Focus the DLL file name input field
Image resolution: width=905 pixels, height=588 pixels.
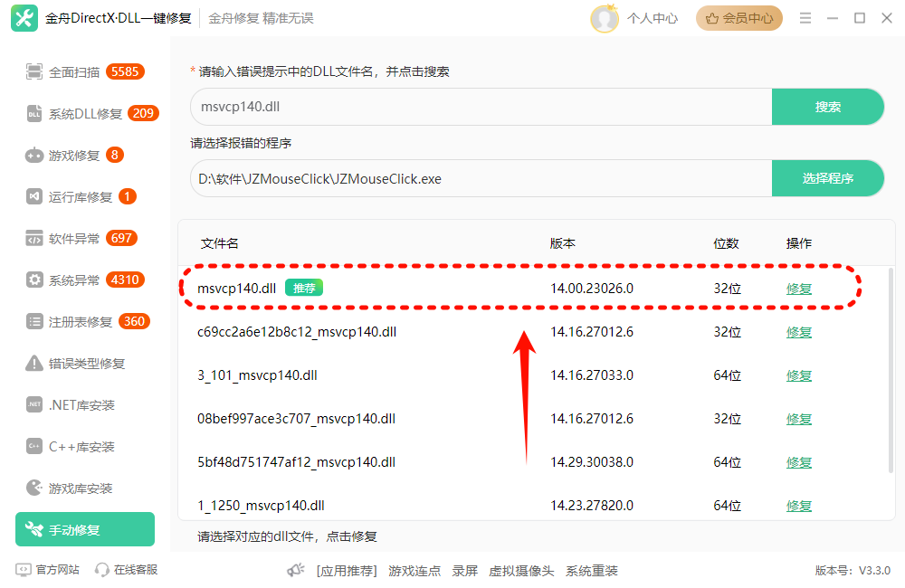pos(481,107)
